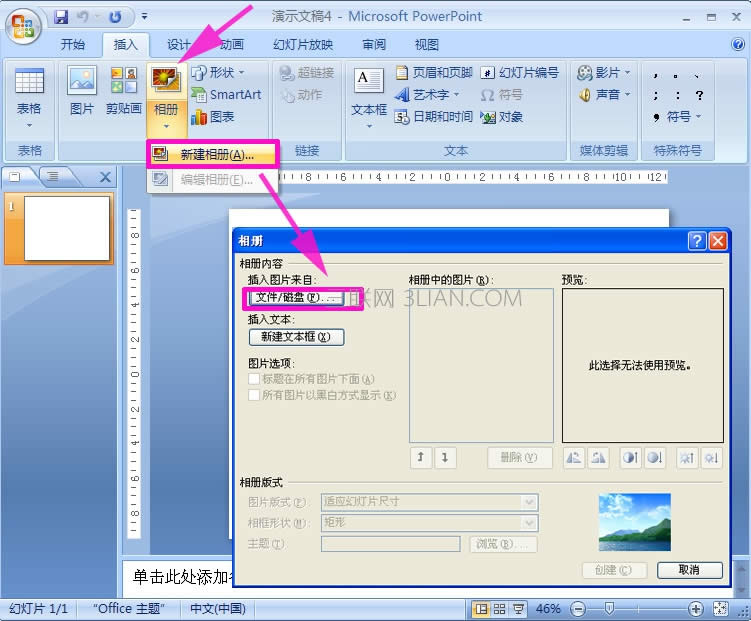The image size is (751, 621).
Task: Click the 文件/磁盘(F)... button
Action: 296,298
